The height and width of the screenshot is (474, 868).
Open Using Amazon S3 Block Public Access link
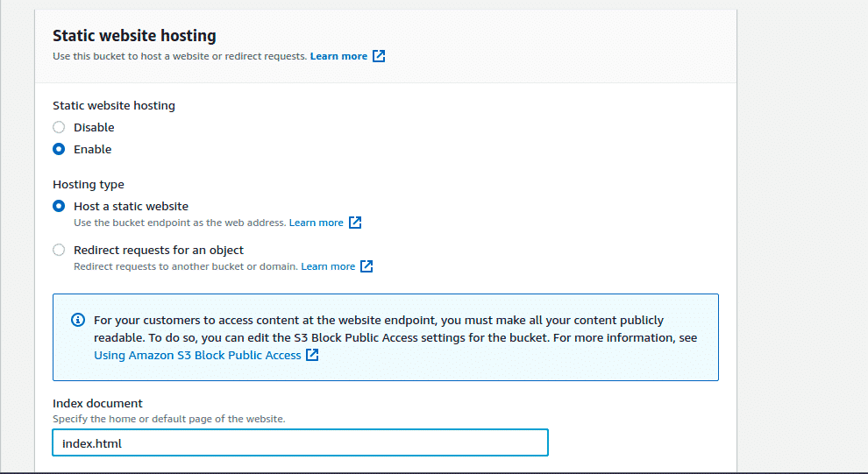[x=197, y=355]
